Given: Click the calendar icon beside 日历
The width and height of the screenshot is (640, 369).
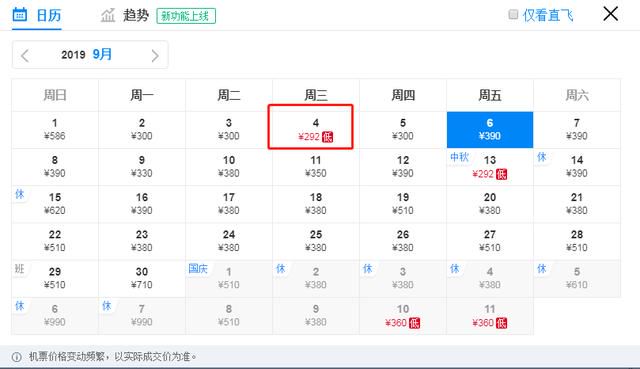Looking at the screenshot, I should [x=20, y=14].
